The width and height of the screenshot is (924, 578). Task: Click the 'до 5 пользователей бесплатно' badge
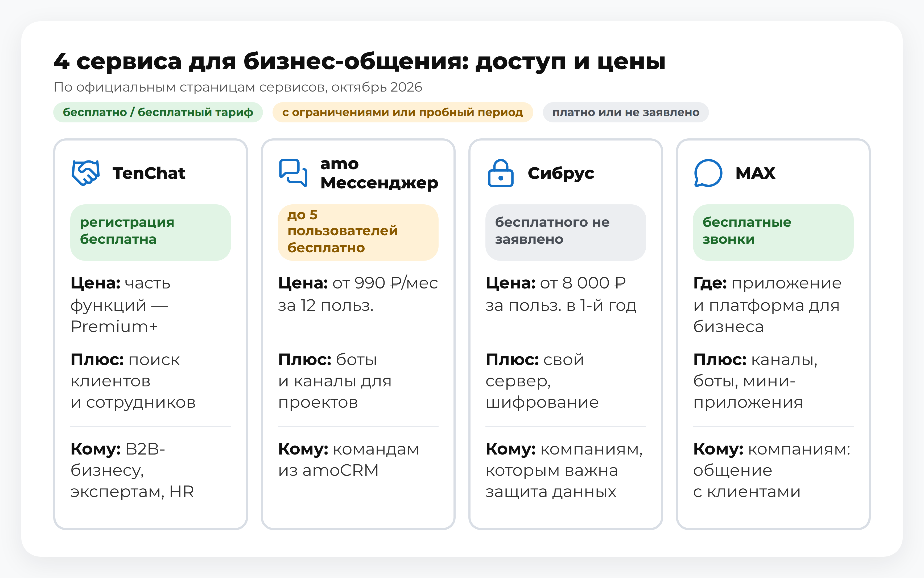click(358, 232)
